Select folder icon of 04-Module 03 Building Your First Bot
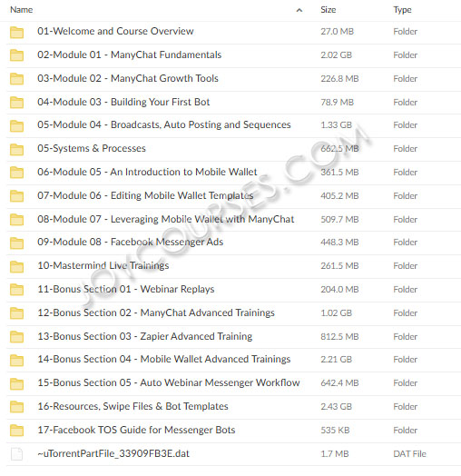Viewport: 461px width, 476px height. pos(16,103)
